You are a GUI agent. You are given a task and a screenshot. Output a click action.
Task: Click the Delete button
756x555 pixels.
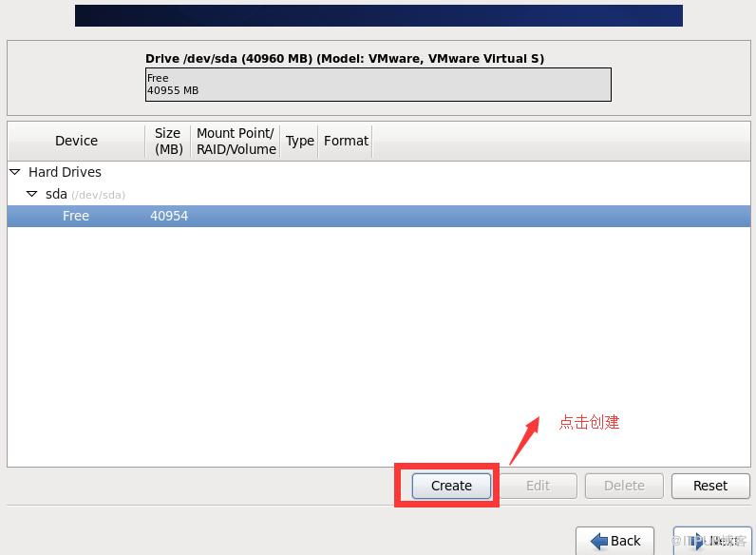(x=624, y=486)
